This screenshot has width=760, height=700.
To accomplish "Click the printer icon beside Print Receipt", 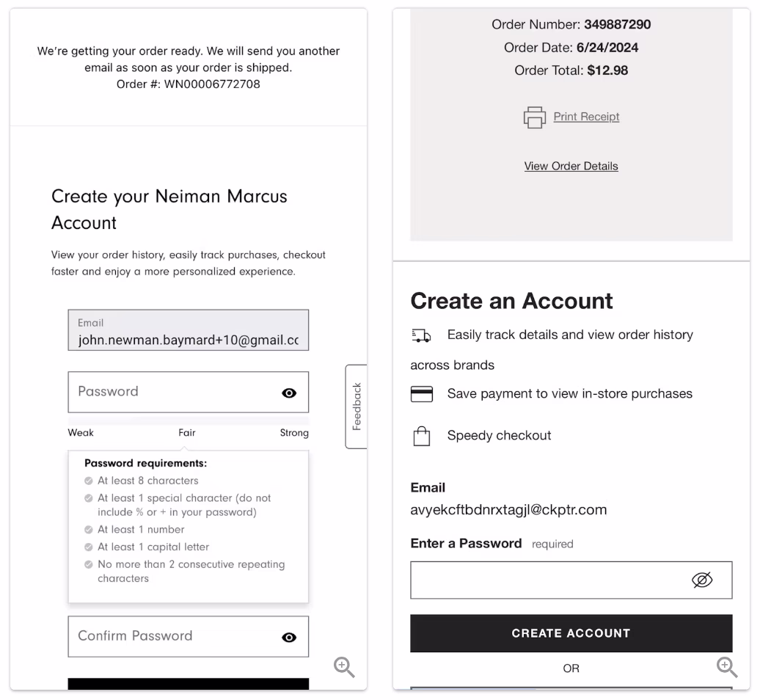I will 535,117.
